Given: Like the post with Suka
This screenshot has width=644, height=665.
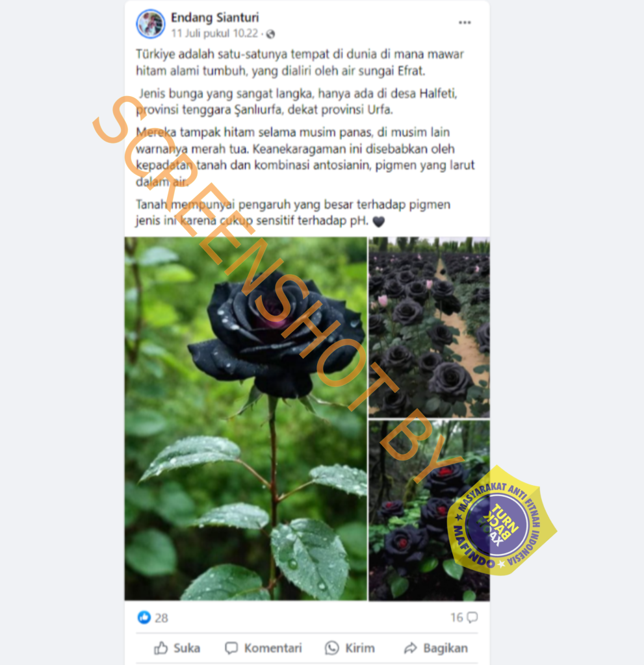Looking at the screenshot, I should 177,647.
